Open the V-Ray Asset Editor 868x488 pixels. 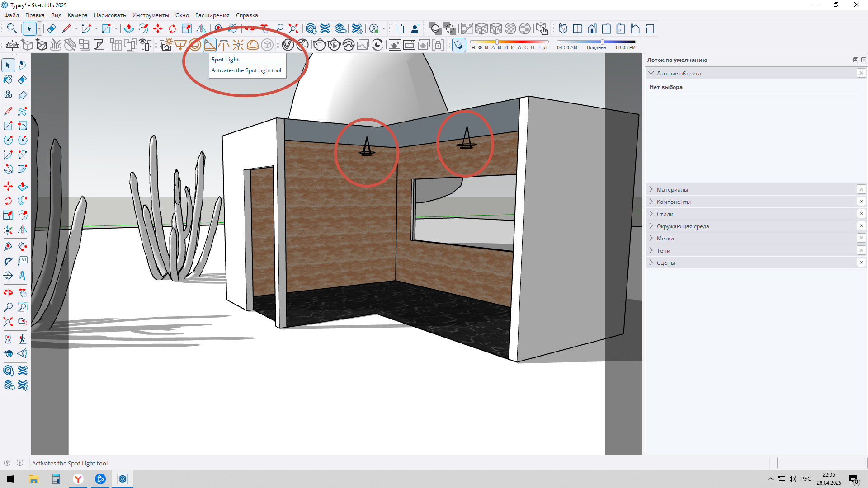point(288,45)
